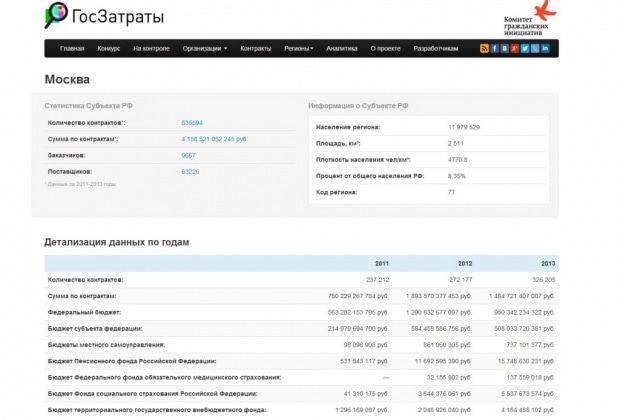Viewport: 620px width, 420px height.
Task: Click the VKontakte social icon
Action: click(505, 48)
